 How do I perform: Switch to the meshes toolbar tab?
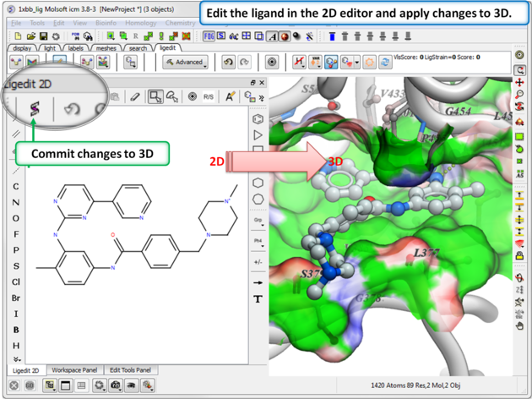pos(106,48)
